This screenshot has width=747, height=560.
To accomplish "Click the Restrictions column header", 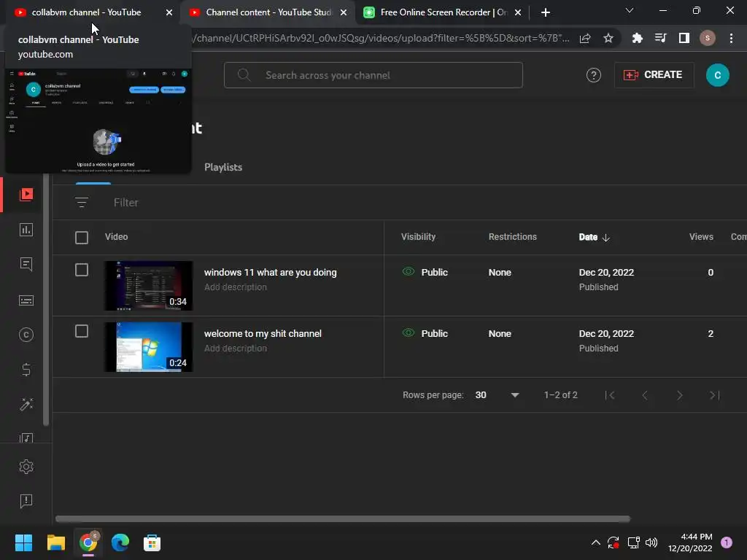I will point(513,237).
